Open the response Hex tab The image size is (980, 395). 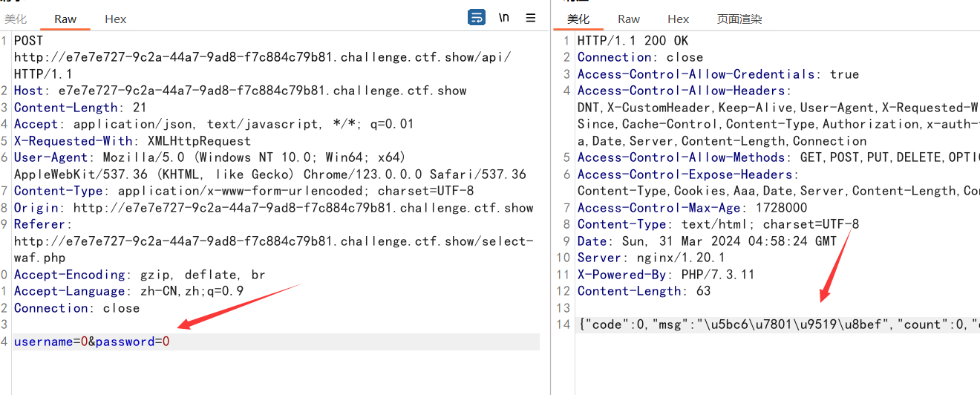tap(678, 19)
